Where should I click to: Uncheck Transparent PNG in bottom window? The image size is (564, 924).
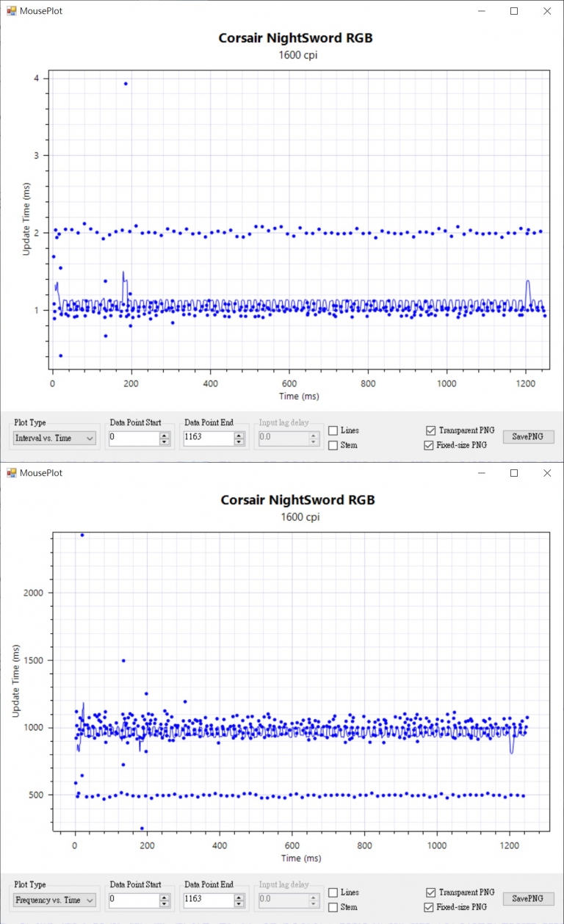point(430,892)
